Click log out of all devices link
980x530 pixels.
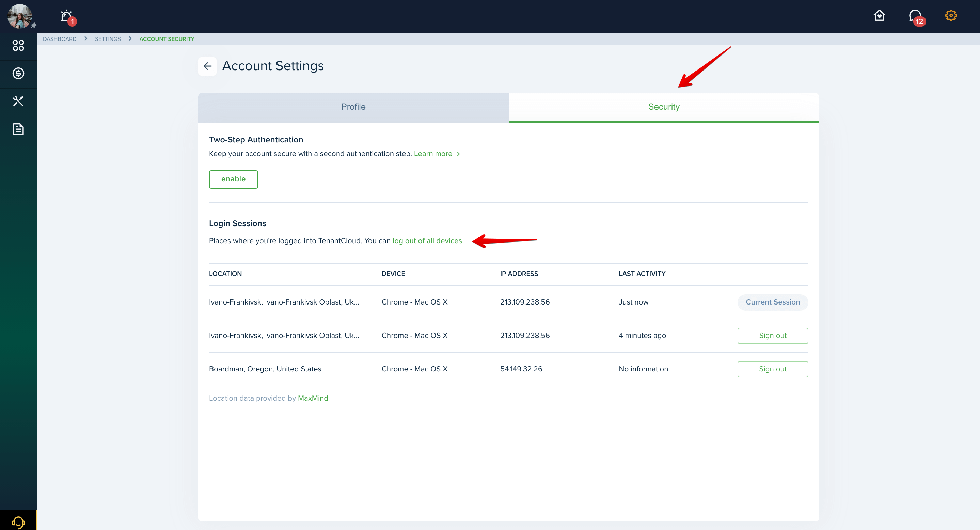pos(427,241)
